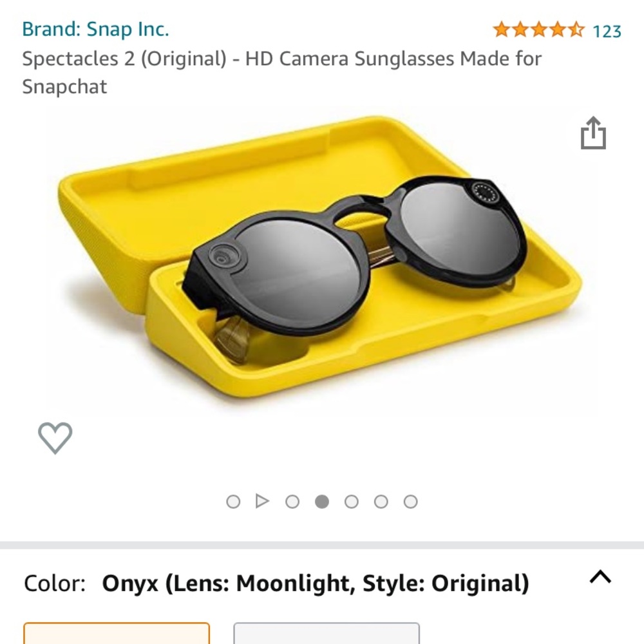Tap the currently active filled carousel dot
This screenshot has height=644, width=644.
(x=322, y=502)
